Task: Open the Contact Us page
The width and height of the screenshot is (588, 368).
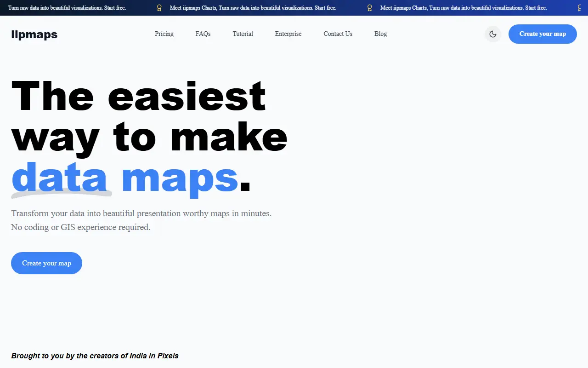Action: [338, 34]
